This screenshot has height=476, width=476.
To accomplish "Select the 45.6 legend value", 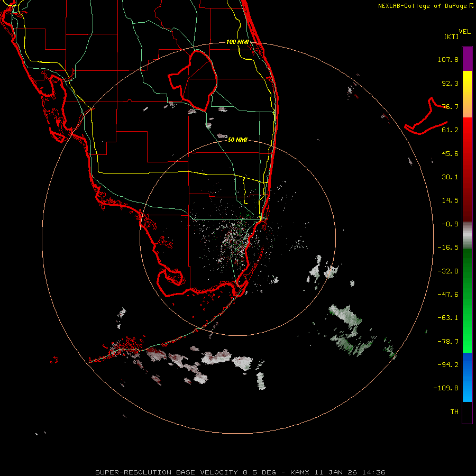I will pyautogui.click(x=450, y=153).
